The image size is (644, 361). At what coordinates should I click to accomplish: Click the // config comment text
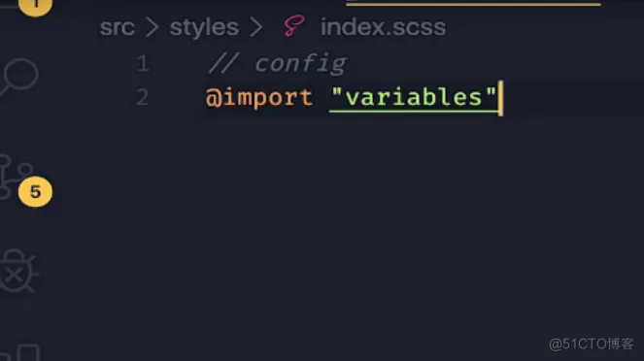pos(278,64)
